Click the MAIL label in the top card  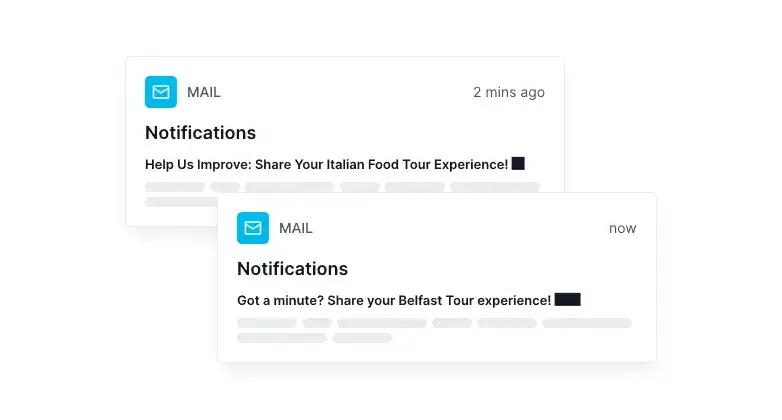click(x=203, y=92)
